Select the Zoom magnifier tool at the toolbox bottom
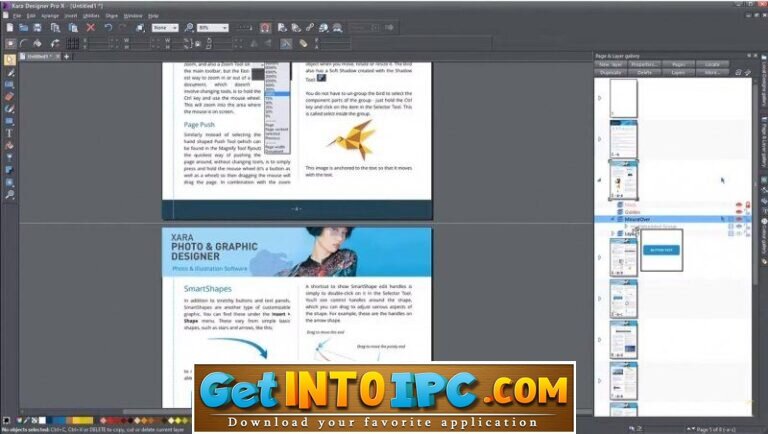The height and width of the screenshot is (434, 768). (x=9, y=194)
